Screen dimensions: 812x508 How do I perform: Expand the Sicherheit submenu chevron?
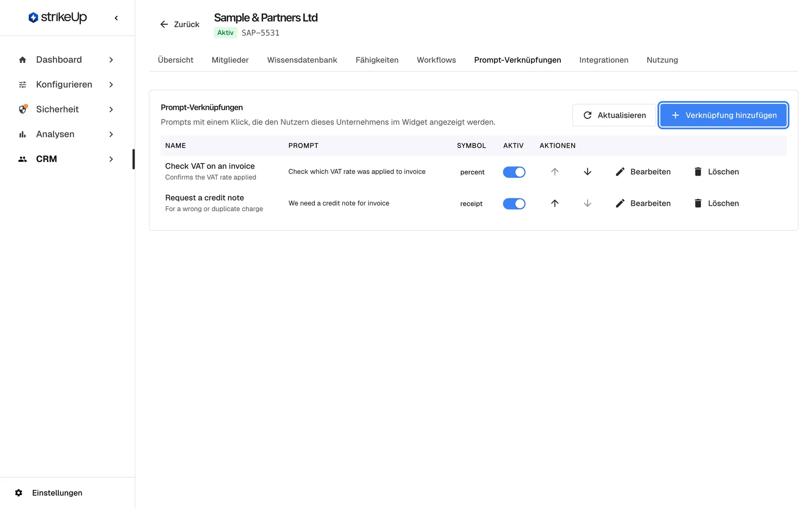pyautogui.click(x=111, y=109)
